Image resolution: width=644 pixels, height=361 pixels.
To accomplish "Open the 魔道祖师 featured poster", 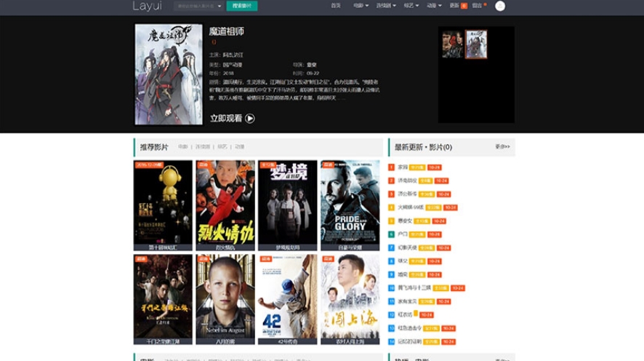I will pyautogui.click(x=169, y=74).
